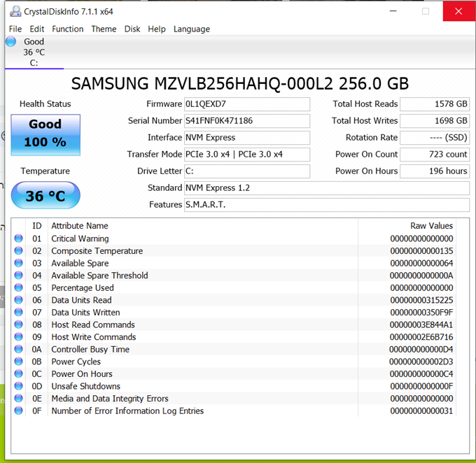Select the Unsafe Shutdowns attribute name
This screenshot has width=476, height=463.
click(x=85, y=386)
